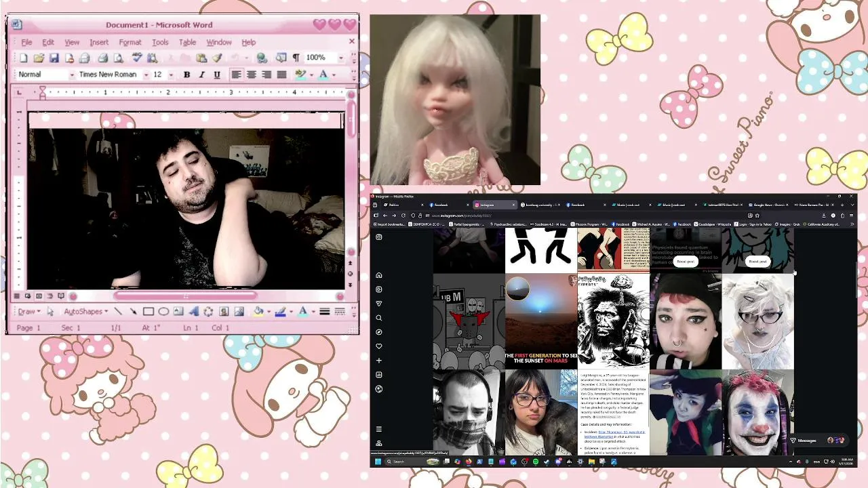Open Instagram Notifications heart icon
Viewport: 868px width, 488px height.
(379, 346)
